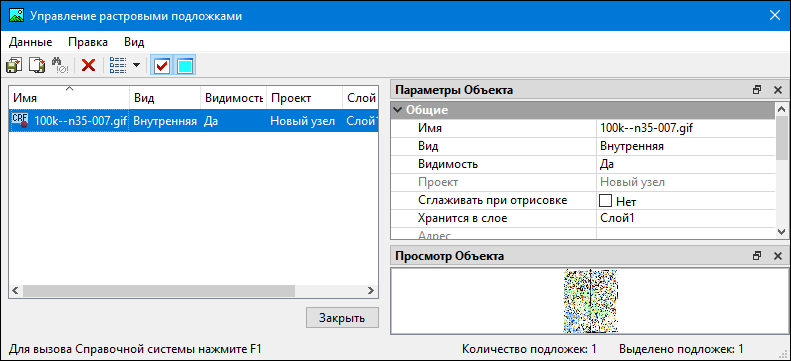This screenshot has height=361, width=791.
Task: Select the Хранится в слое property label
Action: tap(463, 218)
